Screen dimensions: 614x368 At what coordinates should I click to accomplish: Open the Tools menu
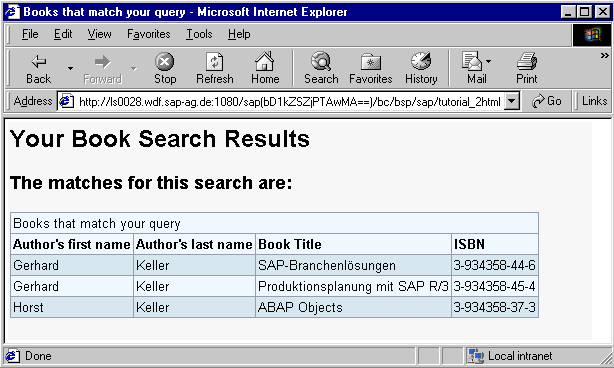(199, 34)
